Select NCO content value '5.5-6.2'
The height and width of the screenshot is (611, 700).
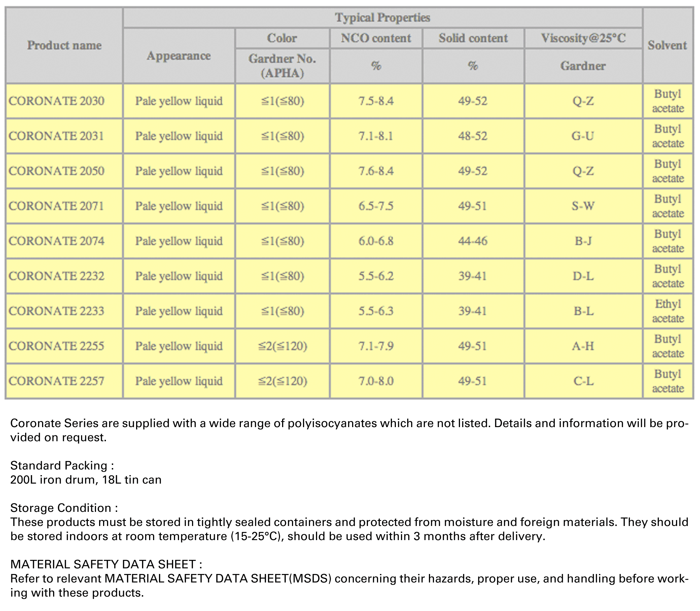(x=376, y=276)
